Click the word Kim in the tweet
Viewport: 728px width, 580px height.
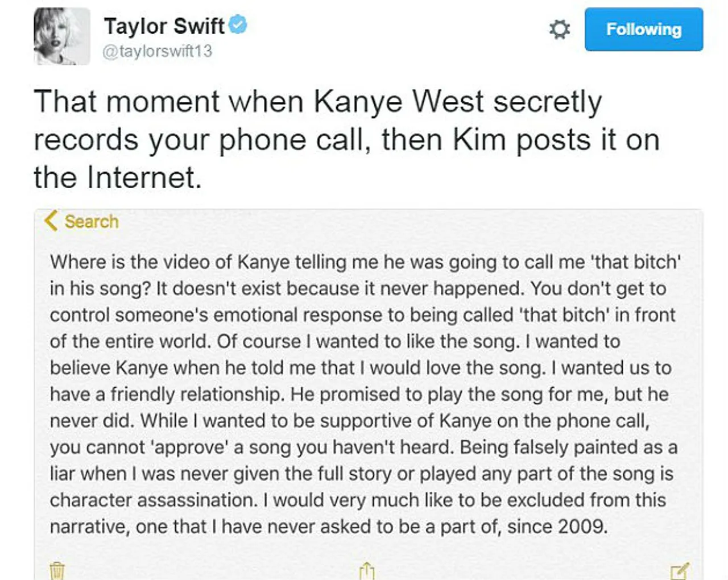479,140
